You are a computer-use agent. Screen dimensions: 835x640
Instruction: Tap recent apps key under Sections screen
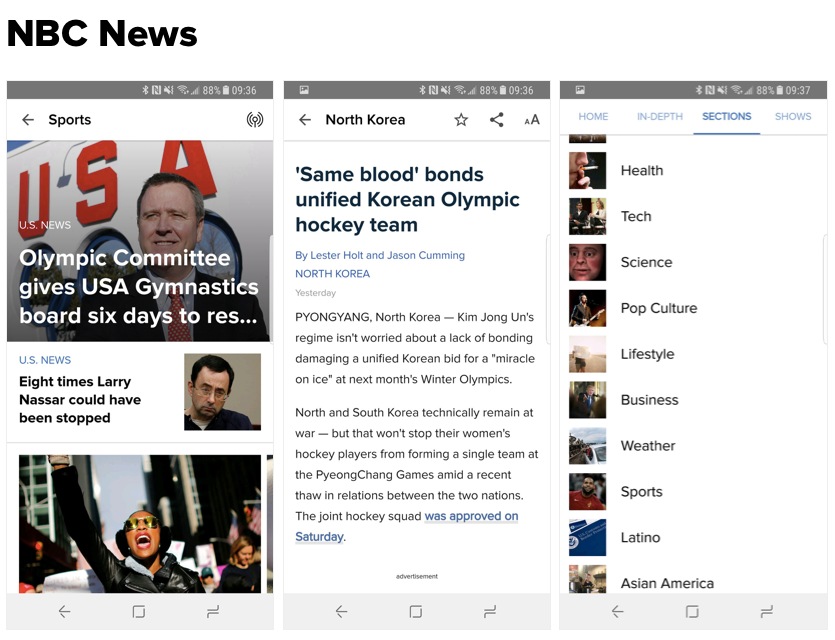tap(766, 611)
